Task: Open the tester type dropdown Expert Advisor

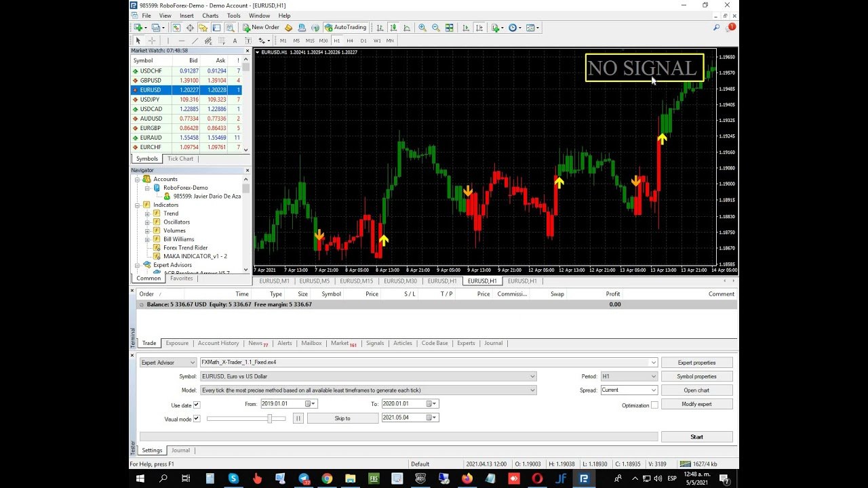Action: (167, 363)
